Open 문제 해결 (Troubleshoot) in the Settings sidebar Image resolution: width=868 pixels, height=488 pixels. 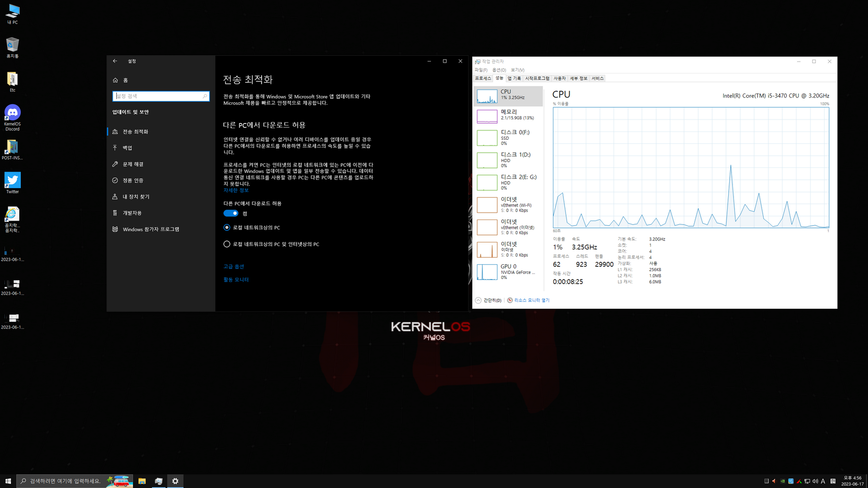(x=161, y=164)
